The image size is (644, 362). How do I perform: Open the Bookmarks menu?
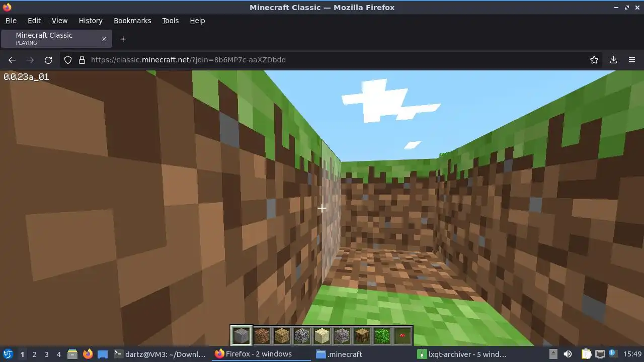tap(132, 21)
